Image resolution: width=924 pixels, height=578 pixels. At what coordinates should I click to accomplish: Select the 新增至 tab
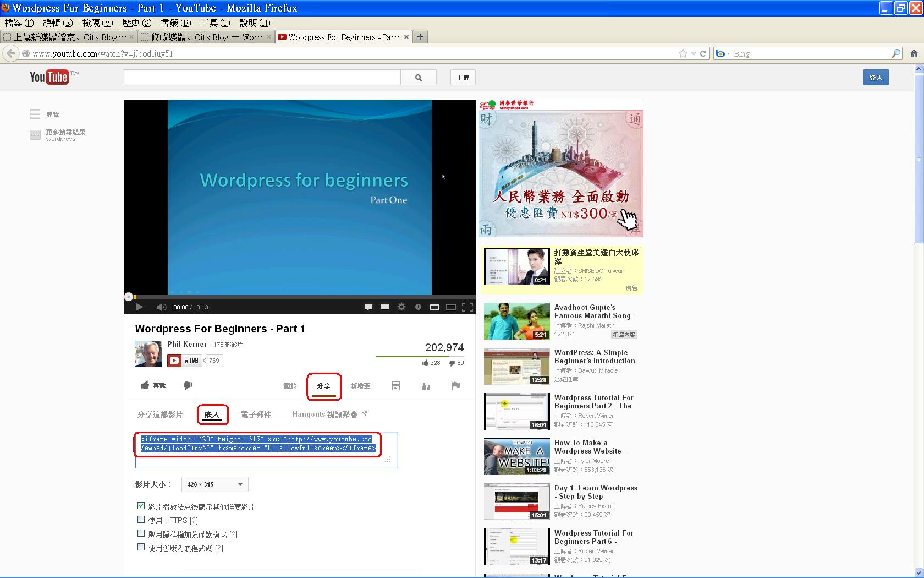tap(360, 386)
